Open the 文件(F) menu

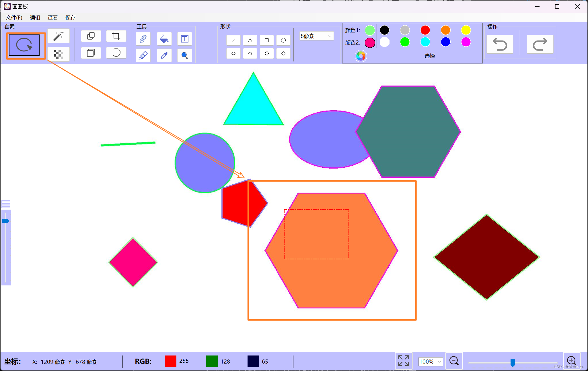coord(14,18)
